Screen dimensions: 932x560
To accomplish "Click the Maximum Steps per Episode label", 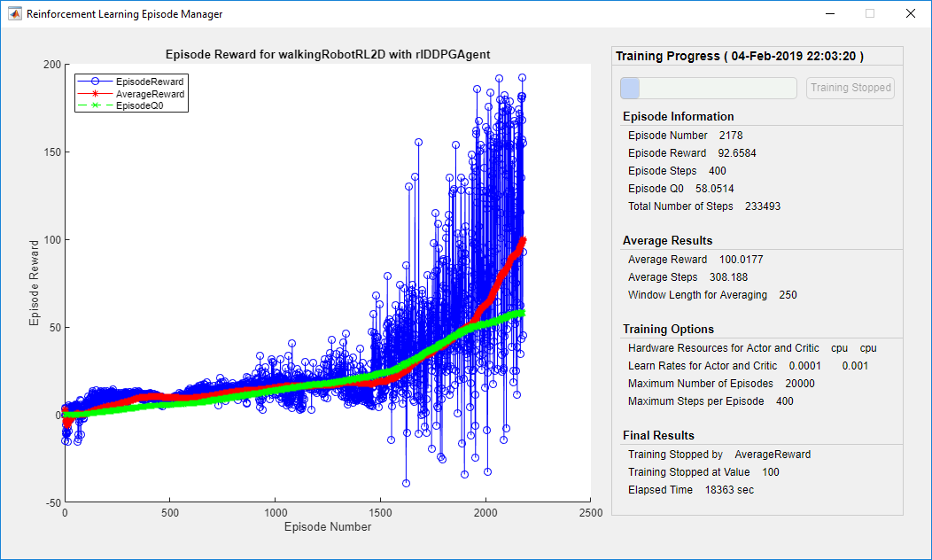I will pyautogui.click(x=696, y=401).
